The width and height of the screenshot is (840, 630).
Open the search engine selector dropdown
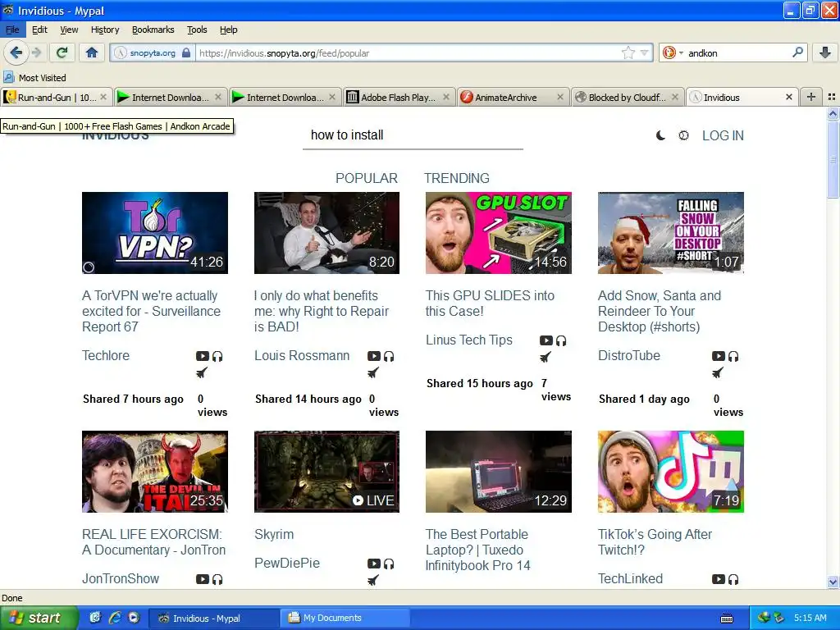[x=673, y=52]
